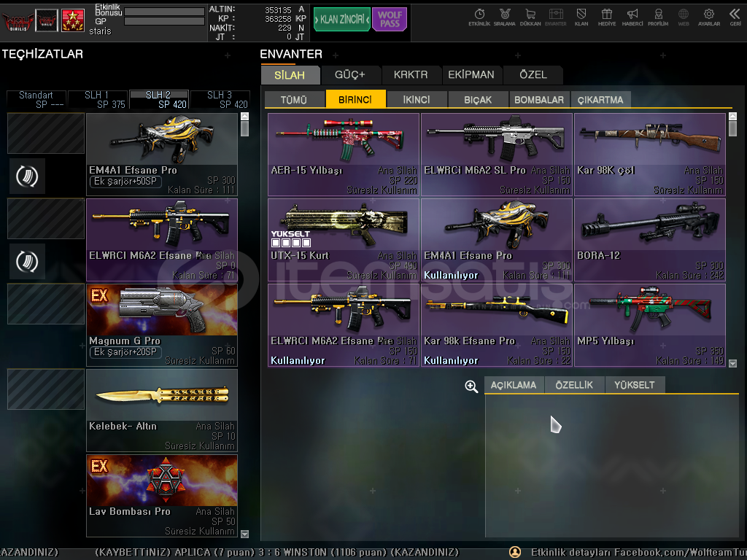This screenshot has height=560, width=747.
Task: Open the WEB globe icon
Action: coord(684,17)
